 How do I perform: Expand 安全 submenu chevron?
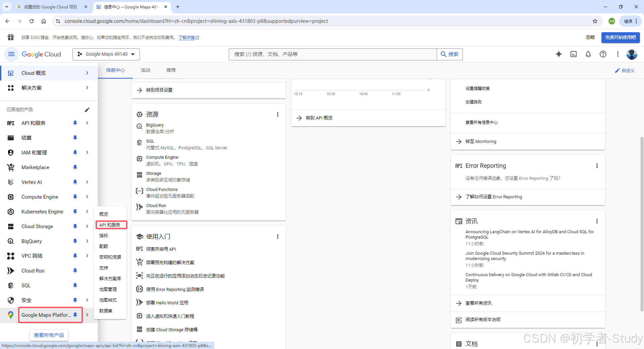coord(87,300)
